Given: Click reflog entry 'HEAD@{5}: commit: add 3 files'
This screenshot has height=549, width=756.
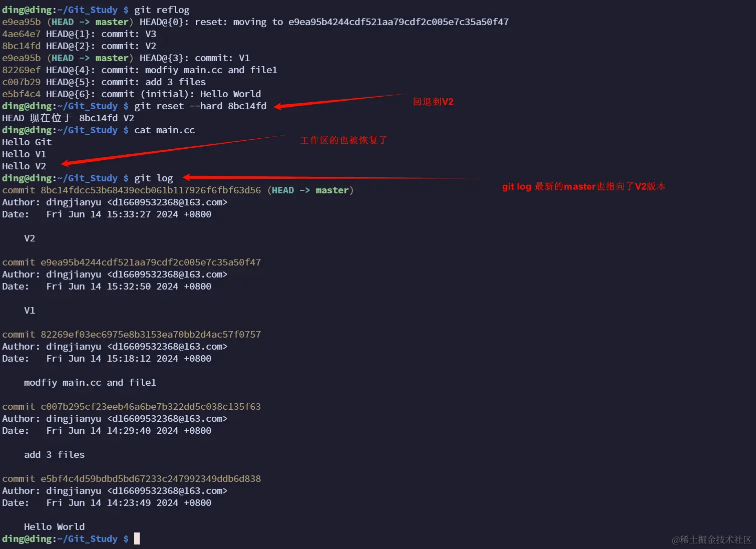Looking at the screenshot, I should tap(126, 82).
